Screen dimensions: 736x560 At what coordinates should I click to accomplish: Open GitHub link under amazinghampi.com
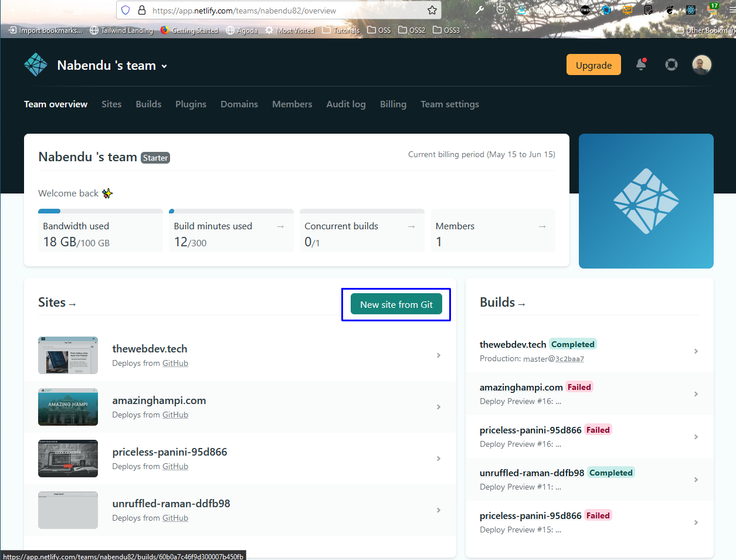175,415
